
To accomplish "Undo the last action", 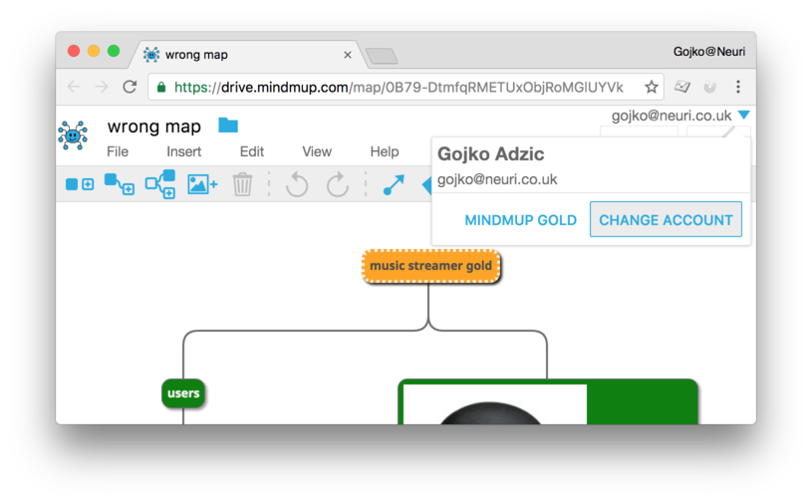I will (x=297, y=184).
